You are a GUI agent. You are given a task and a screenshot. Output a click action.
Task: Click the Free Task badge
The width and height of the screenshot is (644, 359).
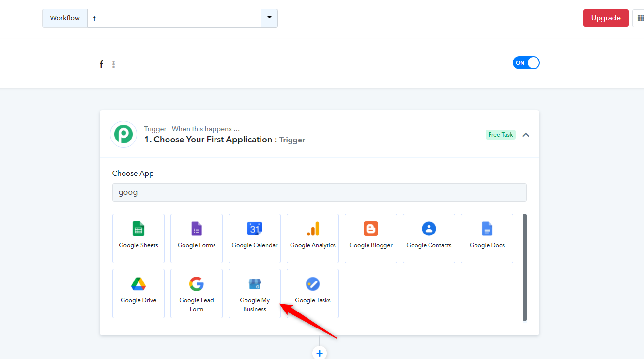(501, 135)
